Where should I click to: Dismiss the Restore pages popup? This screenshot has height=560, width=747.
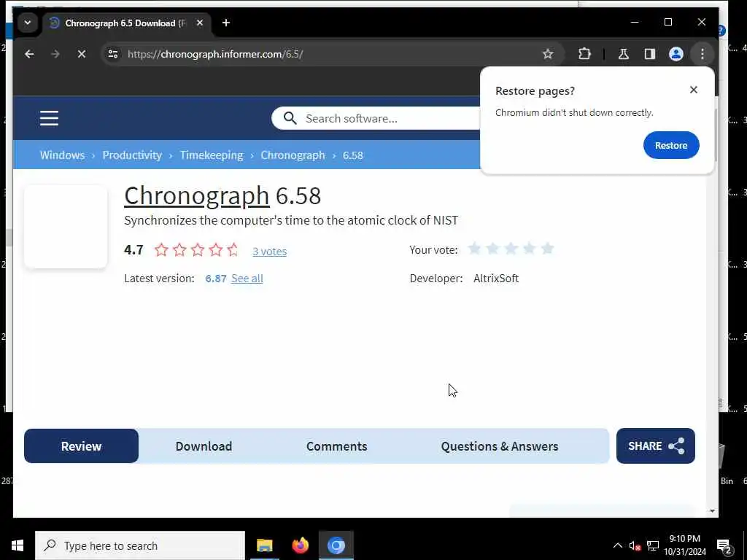pos(694,90)
